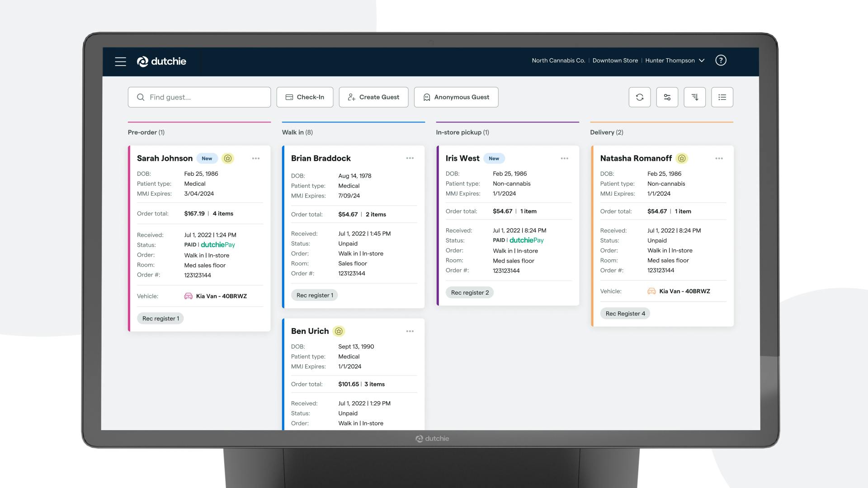Open more options on Natasha Romanoff's card
The width and height of the screenshot is (868, 488).
[719, 158]
